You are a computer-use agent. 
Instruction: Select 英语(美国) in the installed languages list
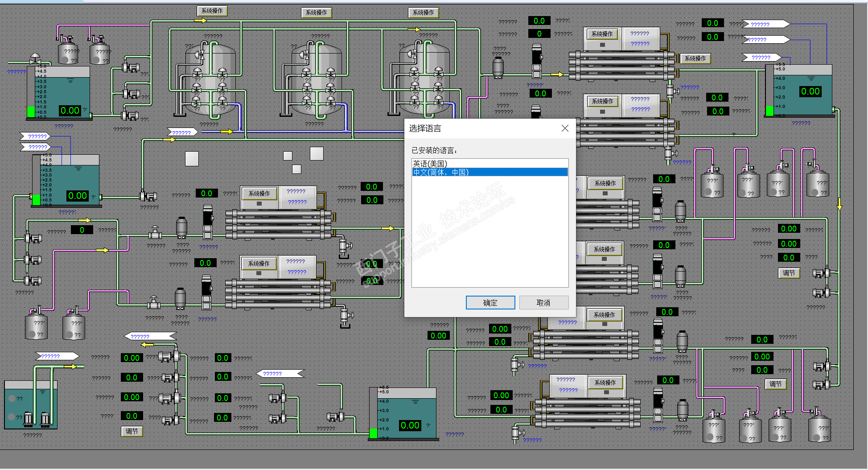tap(430, 164)
